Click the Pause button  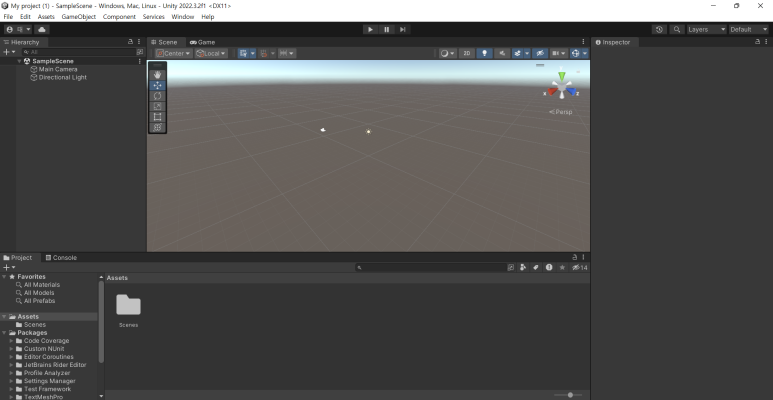click(386, 30)
